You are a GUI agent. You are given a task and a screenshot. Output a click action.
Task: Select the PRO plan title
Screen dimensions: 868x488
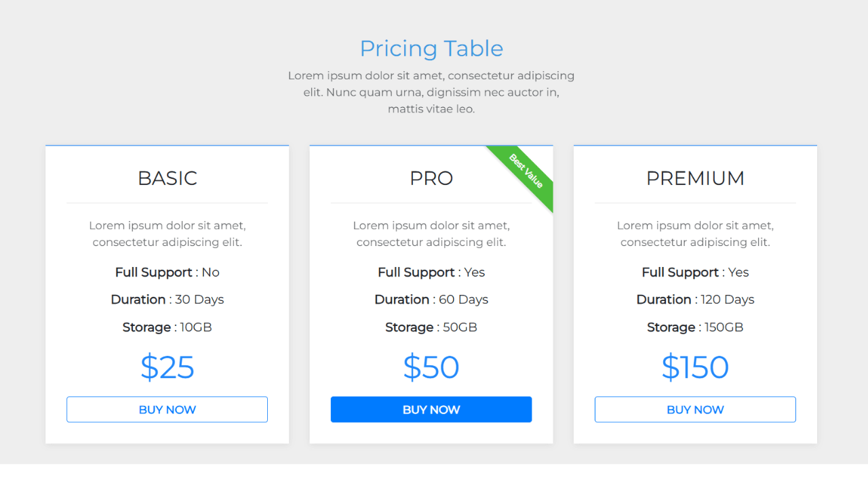pos(431,178)
